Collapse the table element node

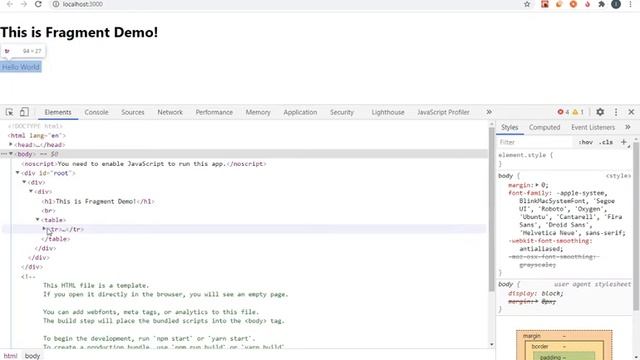38,220
